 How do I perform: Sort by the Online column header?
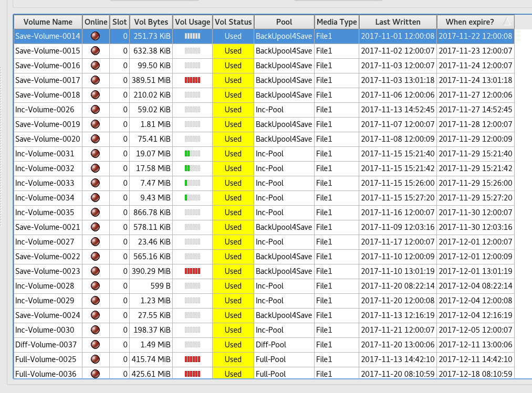tap(96, 22)
